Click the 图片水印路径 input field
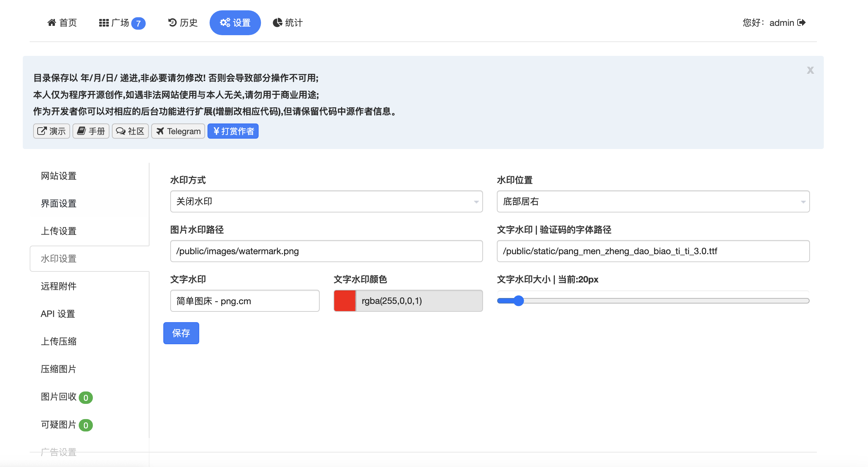868x467 pixels. coord(326,251)
